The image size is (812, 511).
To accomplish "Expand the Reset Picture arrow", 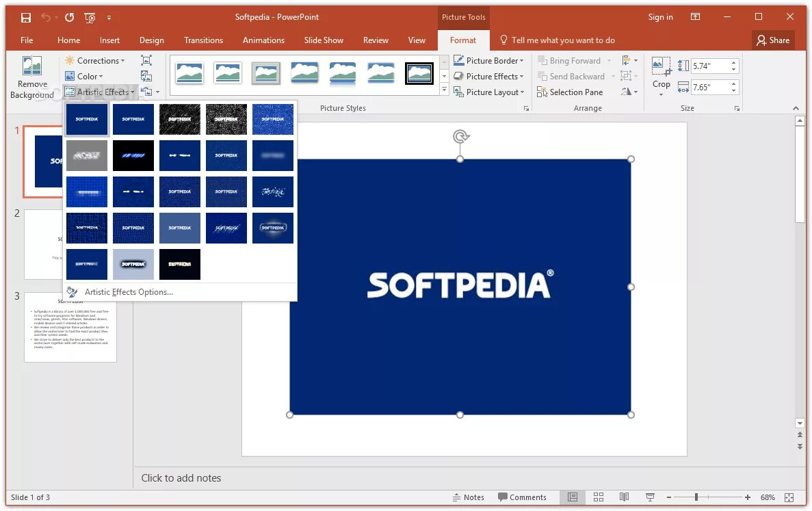I will tap(157, 92).
